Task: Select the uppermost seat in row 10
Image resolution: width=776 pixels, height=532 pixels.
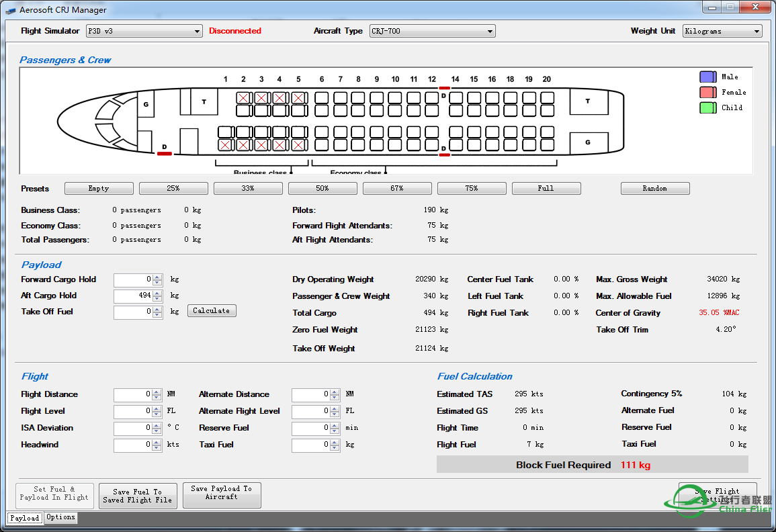Action: point(395,97)
